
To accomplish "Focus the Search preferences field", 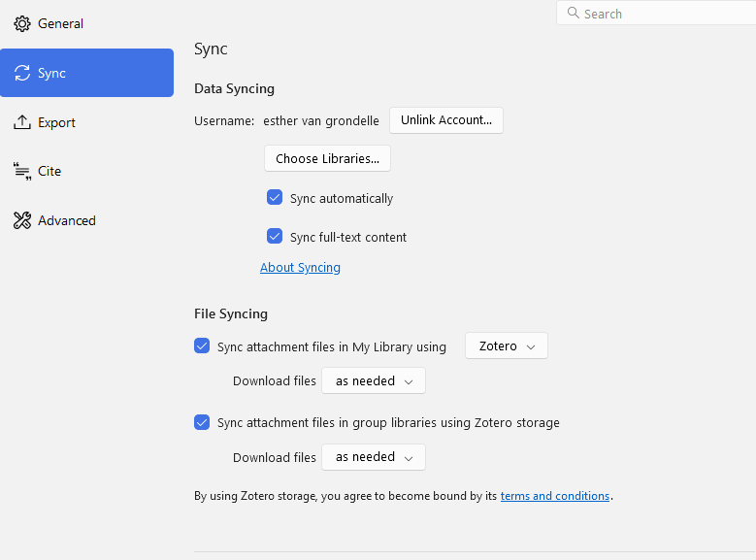I will (x=656, y=13).
